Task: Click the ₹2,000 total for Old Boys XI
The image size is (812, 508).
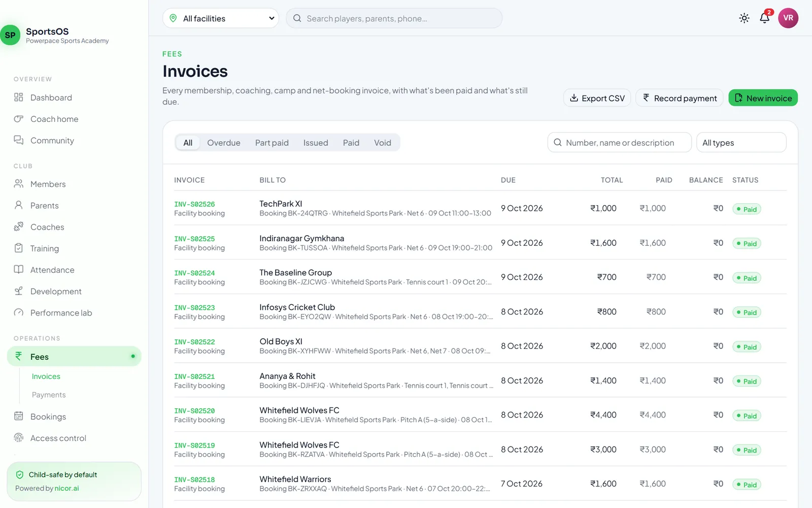Action: [x=603, y=346]
